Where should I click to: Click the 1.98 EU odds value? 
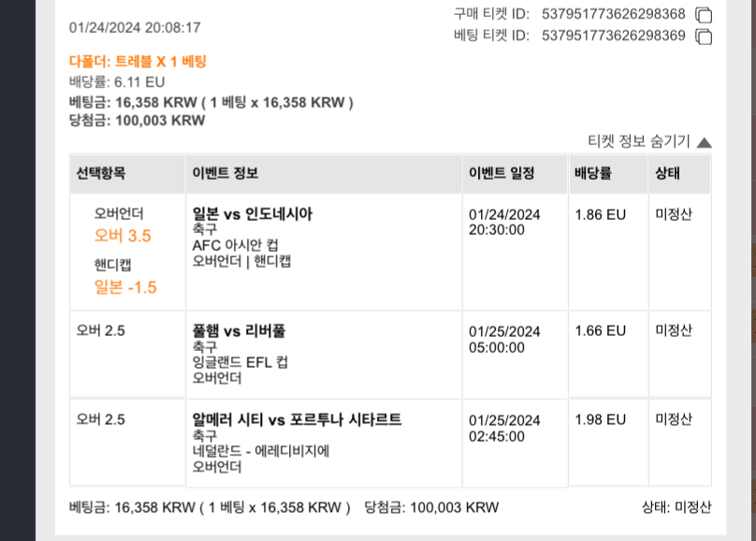[x=601, y=419]
